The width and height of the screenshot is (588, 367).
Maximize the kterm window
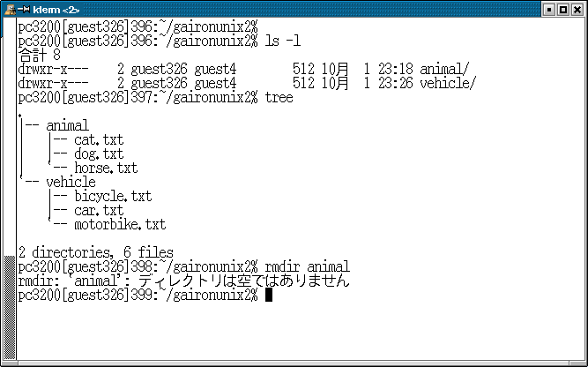(563, 10)
